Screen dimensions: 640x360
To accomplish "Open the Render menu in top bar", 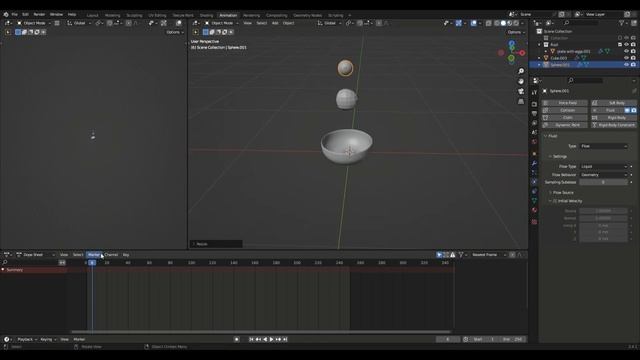I will pos(39,14).
